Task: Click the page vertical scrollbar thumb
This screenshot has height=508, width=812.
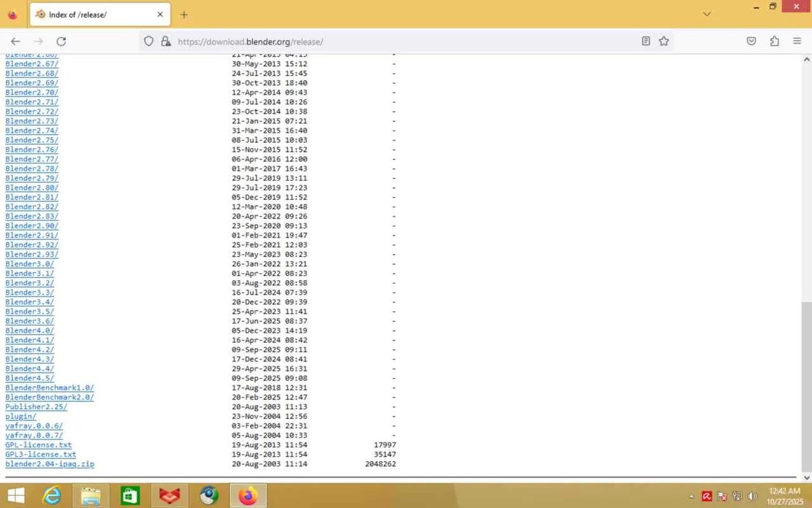Action: tap(807, 385)
